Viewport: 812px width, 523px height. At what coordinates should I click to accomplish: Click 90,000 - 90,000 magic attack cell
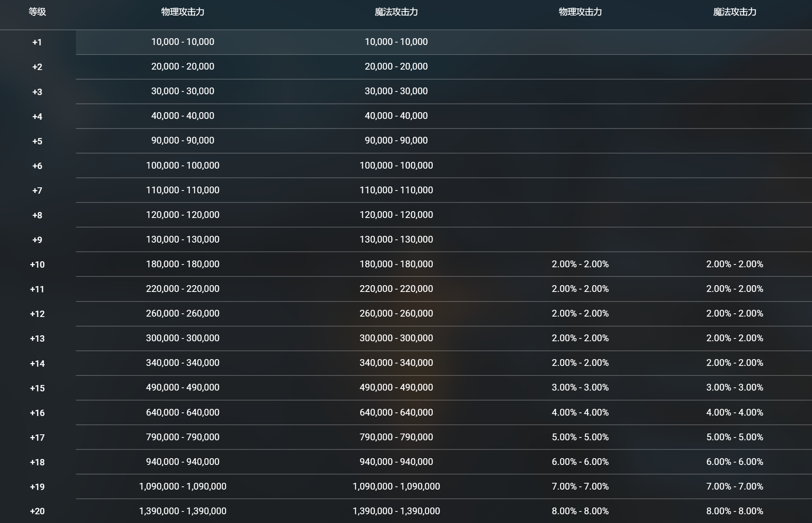coord(396,140)
